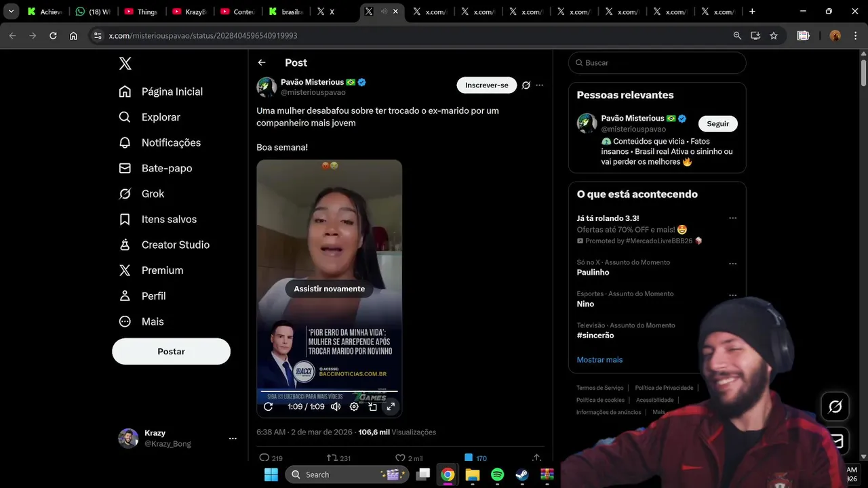Go to Página Inicial in sidebar

(x=161, y=91)
